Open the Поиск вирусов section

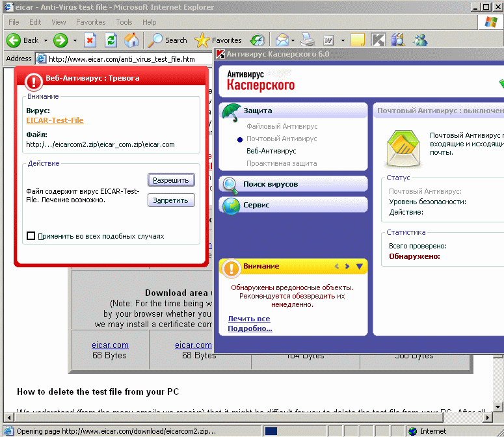[293, 185]
